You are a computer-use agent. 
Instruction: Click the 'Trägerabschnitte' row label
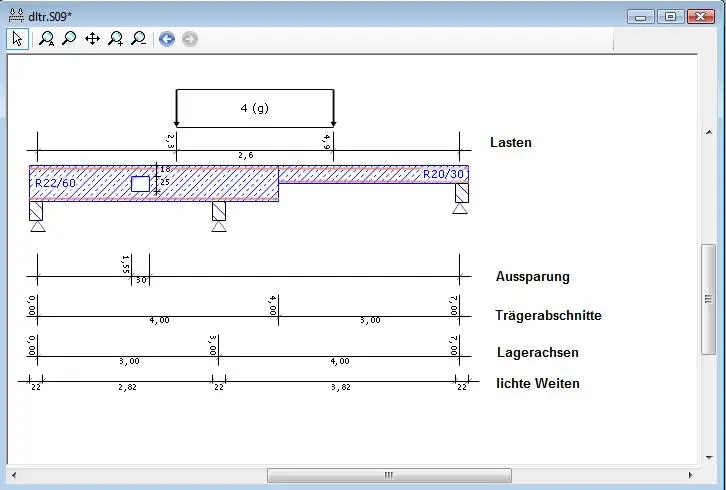pyautogui.click(x=548, y=315)
